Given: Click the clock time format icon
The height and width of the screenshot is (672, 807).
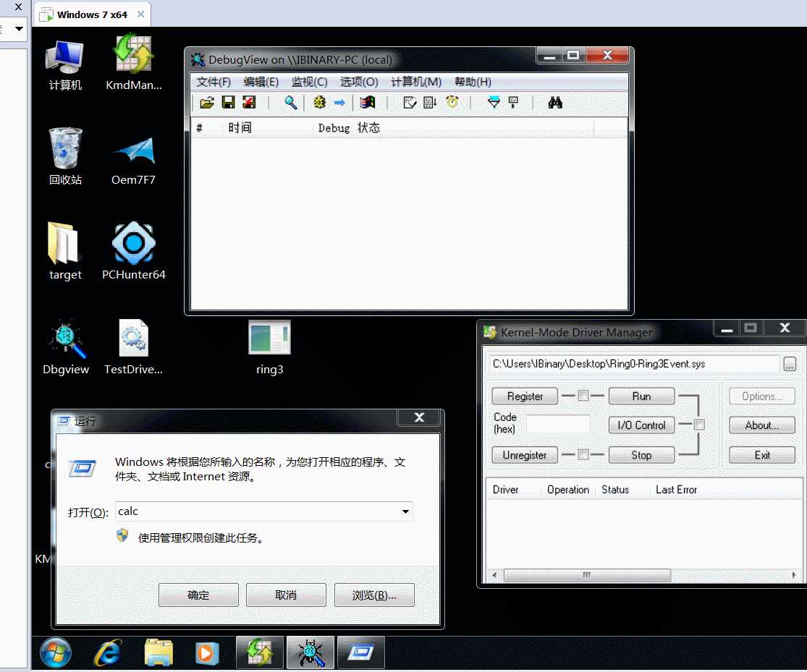Looking at the screenshot, I should (452, 103).
